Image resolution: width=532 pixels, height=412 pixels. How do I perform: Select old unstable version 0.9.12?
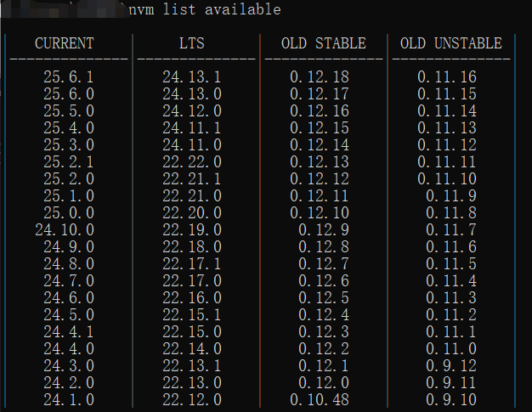click(451, 365)
